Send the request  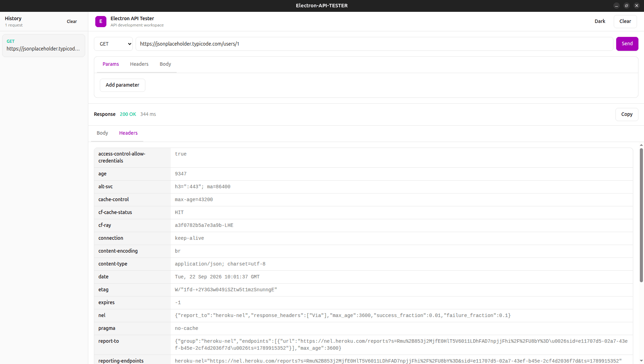click(x=627, y=44)
